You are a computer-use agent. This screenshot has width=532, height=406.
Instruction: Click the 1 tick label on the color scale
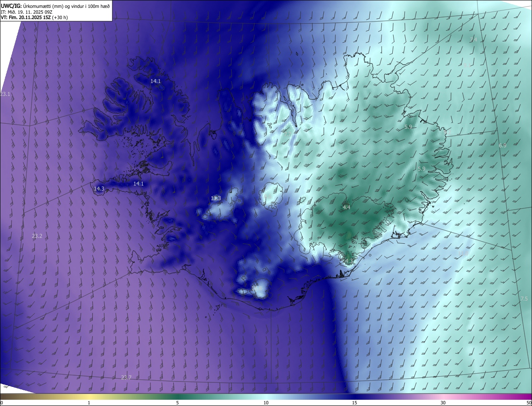[x=89, y=403]
